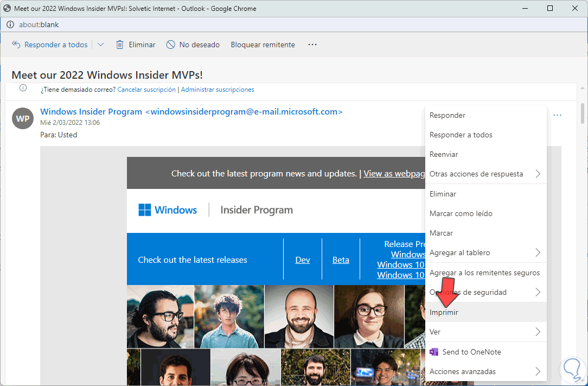The width and height of the screenshot is (588, 386).
Task: Click the info icon next to subscription notice
Action: (x=23, y=88)
